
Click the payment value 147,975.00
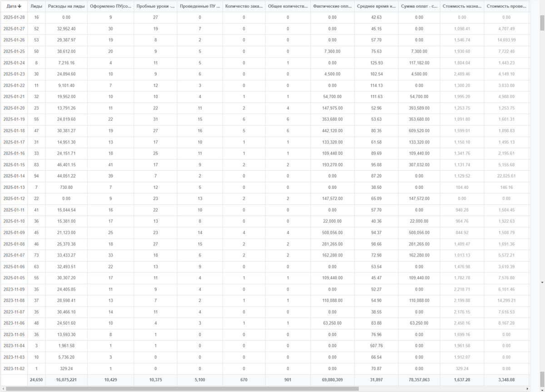click(x=332, y=108)
